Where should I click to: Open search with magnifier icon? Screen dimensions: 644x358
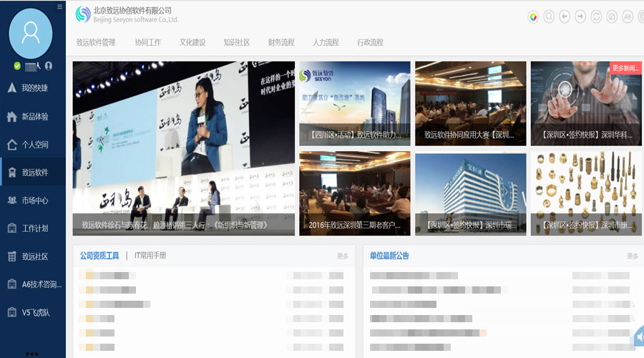coord(549,17)
